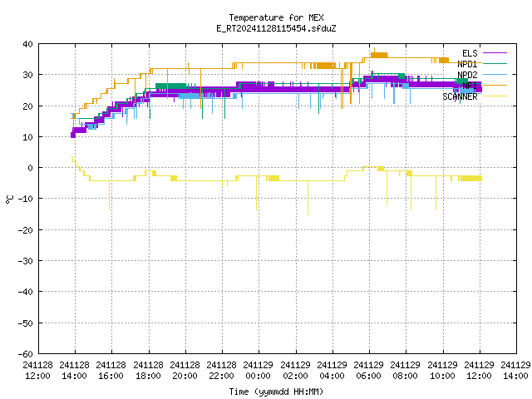Click the y-axis tick label -20
Screen dimensions: 532x399
[26, 230]
